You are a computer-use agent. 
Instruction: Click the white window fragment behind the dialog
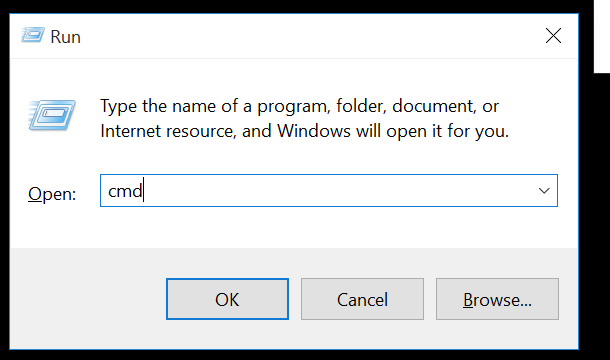tap(602, 36)
